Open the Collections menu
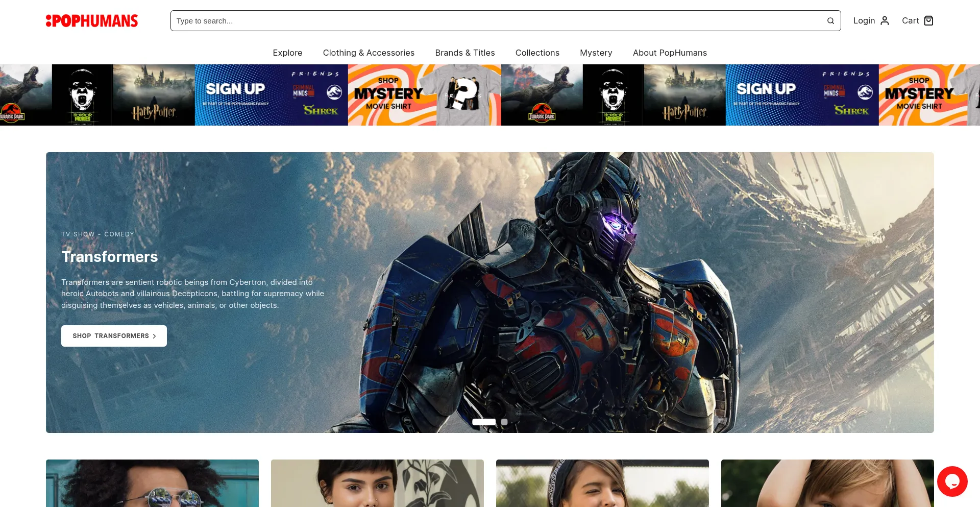Image resolution: width=980 pixels, height=507 pixels. pyautogui.click(x=537, y=53)
